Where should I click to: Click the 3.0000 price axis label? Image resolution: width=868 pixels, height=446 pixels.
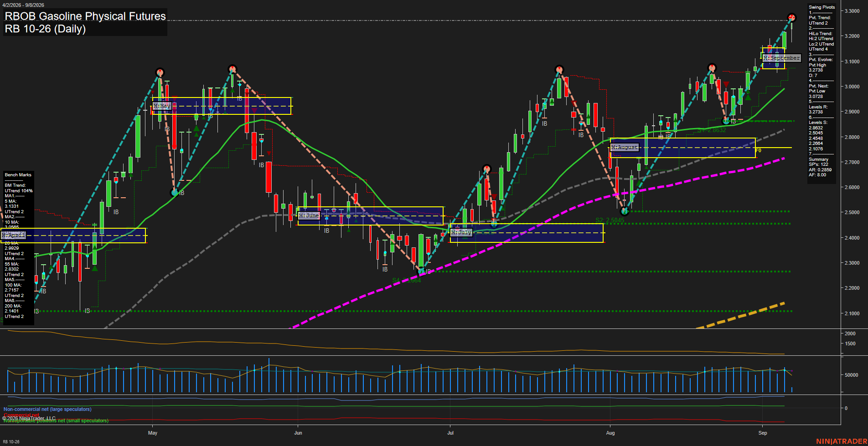coord(852,87)
